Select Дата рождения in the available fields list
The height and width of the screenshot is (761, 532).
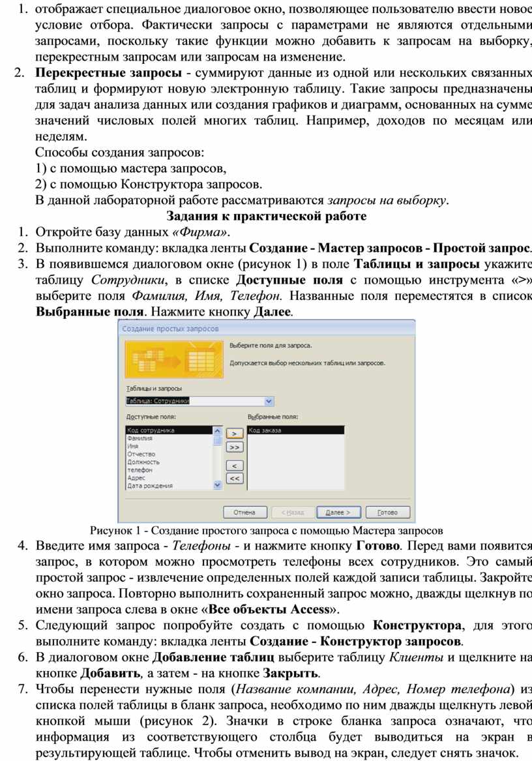click(169, 486)
